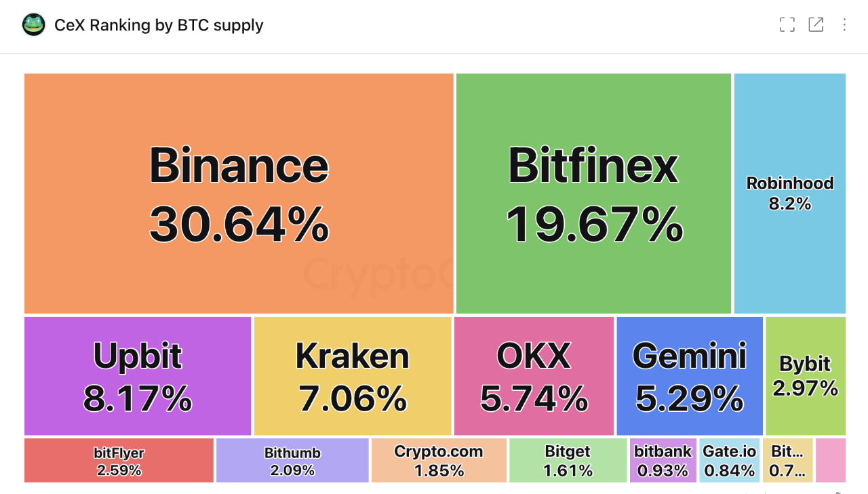868x494 pixels.
Task: Expand chart to fullscreen view
Action: (787, 25)
